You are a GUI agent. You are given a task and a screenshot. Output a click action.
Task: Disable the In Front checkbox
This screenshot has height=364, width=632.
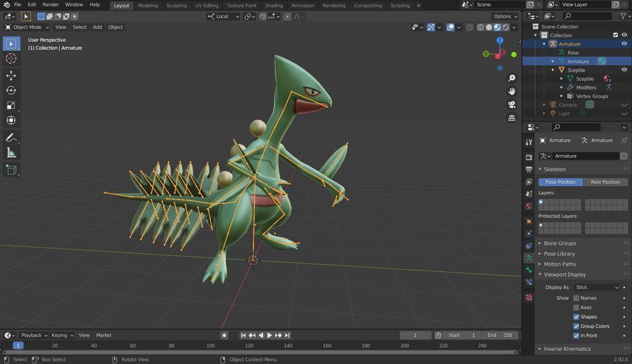point(576,335)
